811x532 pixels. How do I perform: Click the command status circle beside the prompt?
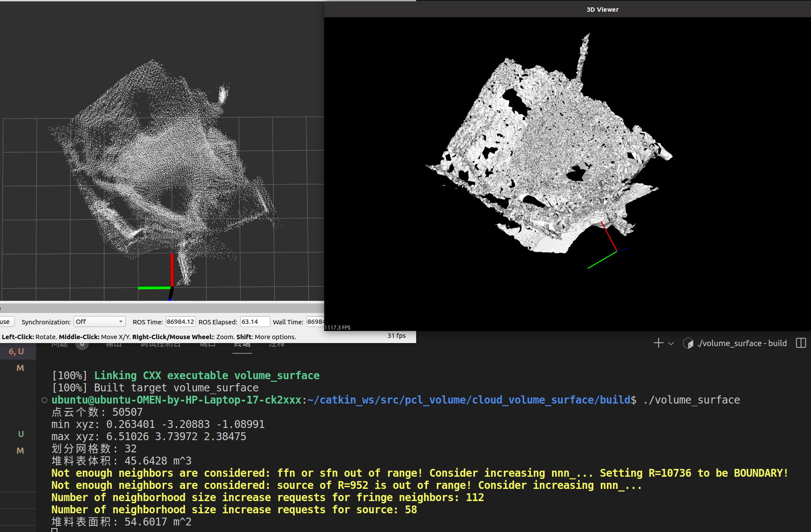(44, 400)
